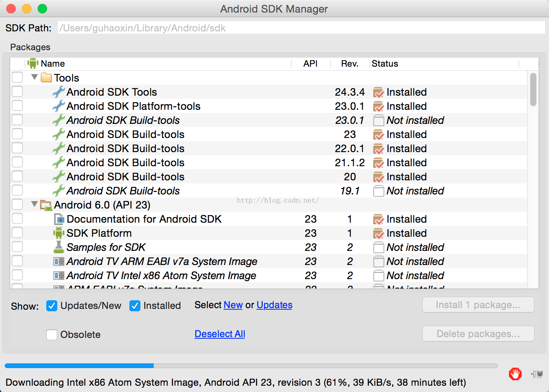Viewport: 549px width, 392px height.
Task: Click the Install 1 package button
Action: [x=478, y=305]
